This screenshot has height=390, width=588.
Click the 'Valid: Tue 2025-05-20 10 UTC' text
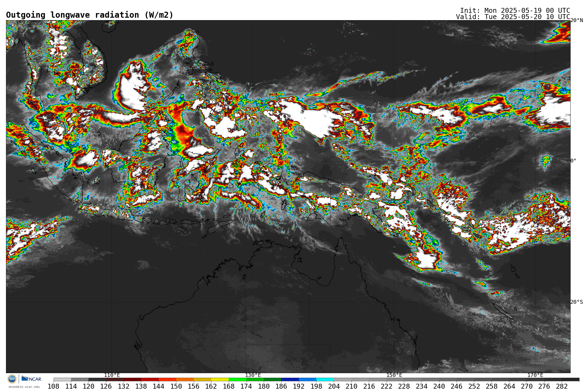pos(513,17)
